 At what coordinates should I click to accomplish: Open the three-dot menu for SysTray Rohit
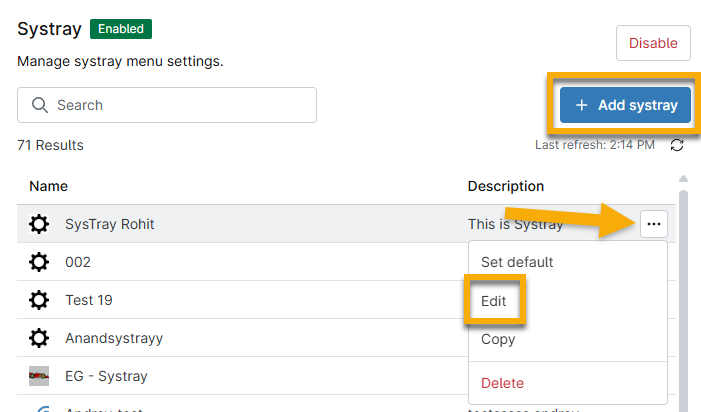coord(653,224)
